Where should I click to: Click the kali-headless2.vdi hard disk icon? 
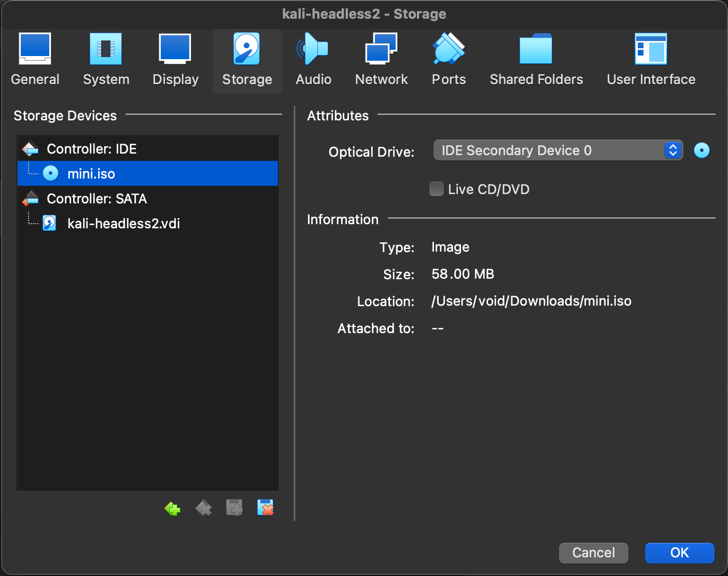pyautogui.click(x=49, y=223)
